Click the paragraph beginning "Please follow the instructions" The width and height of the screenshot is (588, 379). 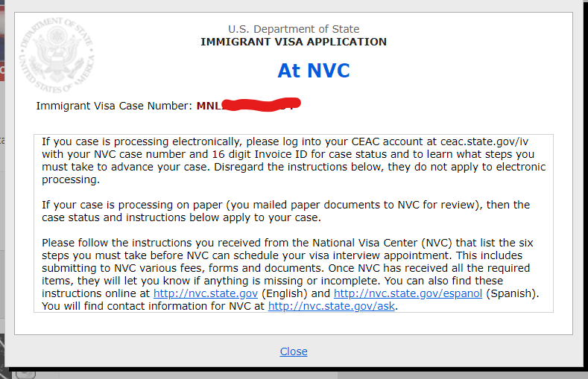click(x=290, y=274)
